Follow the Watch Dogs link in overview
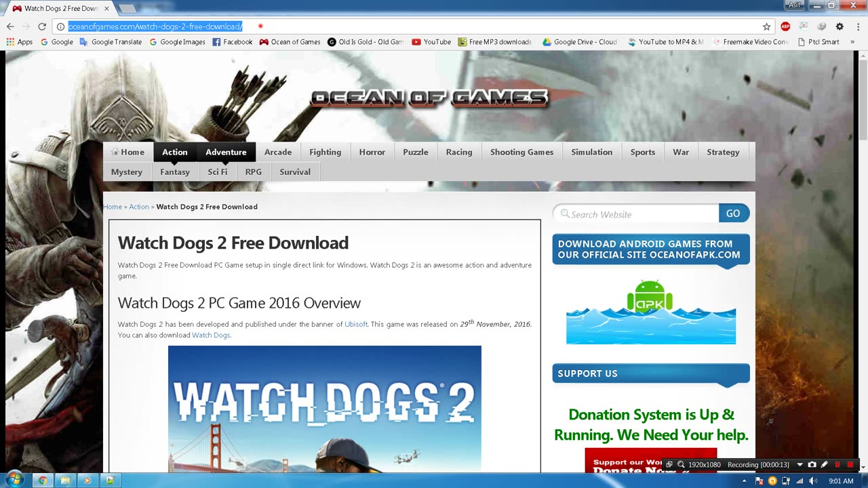868x488 pixels. (x=211, y=335)
